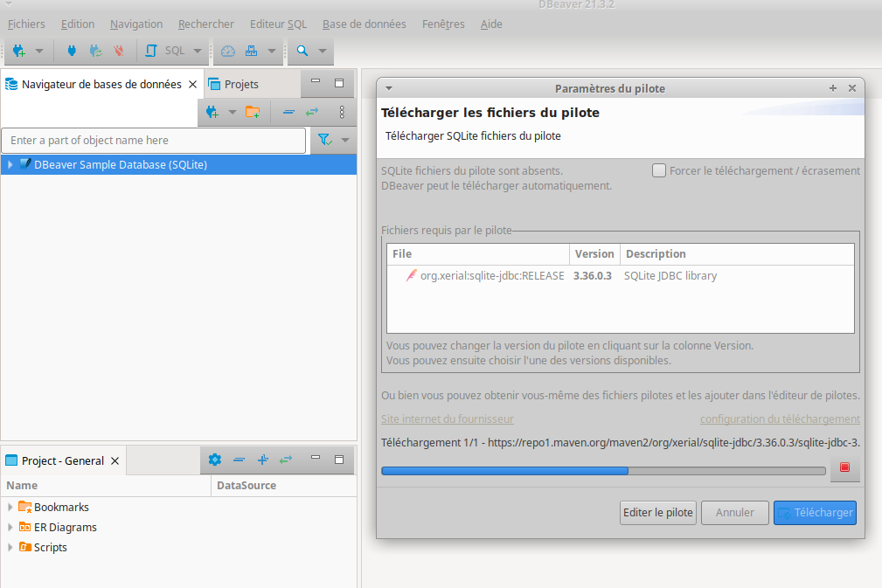Switch to the Projets tab

coord(240,84)
